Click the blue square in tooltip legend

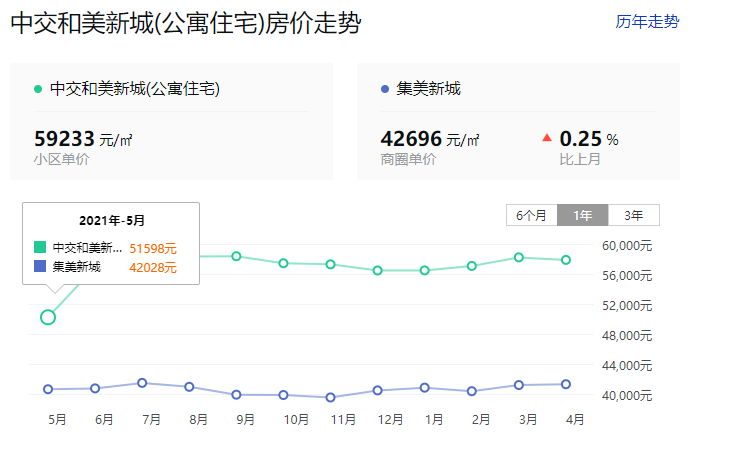[40, 266]
